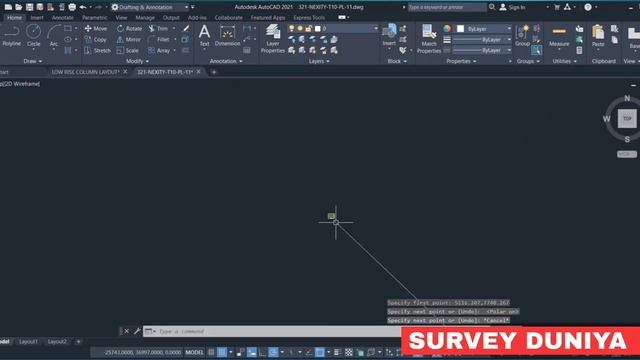Switch to the Layout1 tab
The image size is (640, 360).
coord(29,341)
